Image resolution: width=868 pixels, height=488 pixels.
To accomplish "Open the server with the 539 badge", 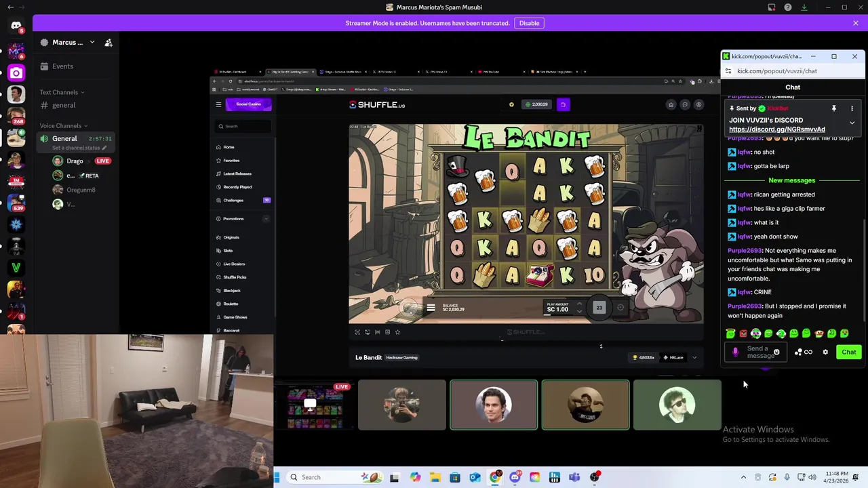I will 16,203.
